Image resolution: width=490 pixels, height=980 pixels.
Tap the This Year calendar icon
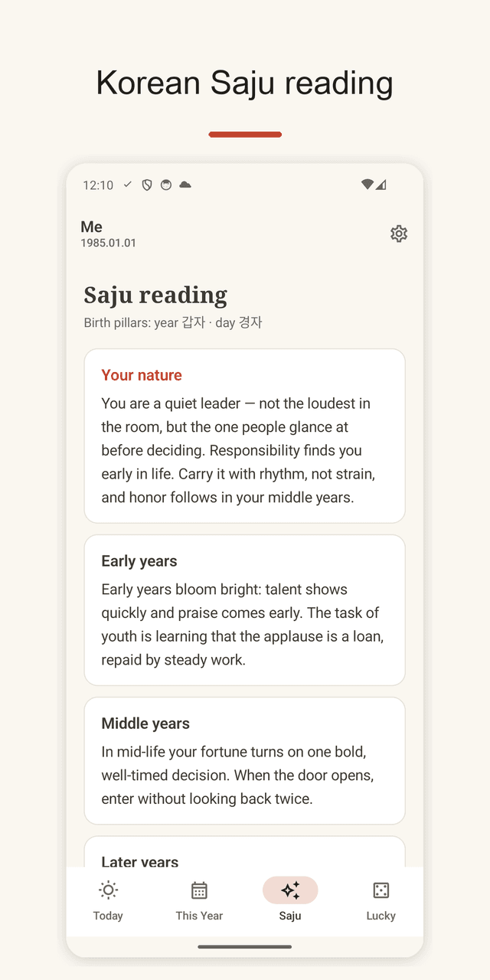coord(199,890)
